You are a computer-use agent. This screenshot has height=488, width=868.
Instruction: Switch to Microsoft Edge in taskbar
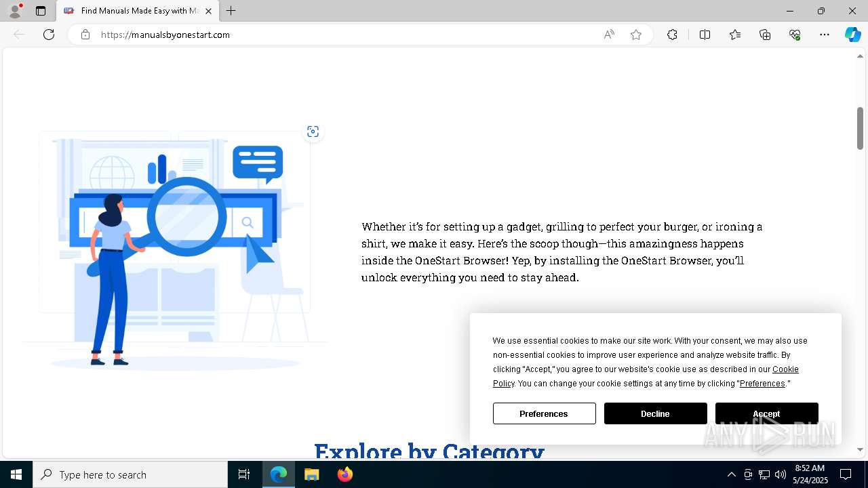[x=279, y=474]
